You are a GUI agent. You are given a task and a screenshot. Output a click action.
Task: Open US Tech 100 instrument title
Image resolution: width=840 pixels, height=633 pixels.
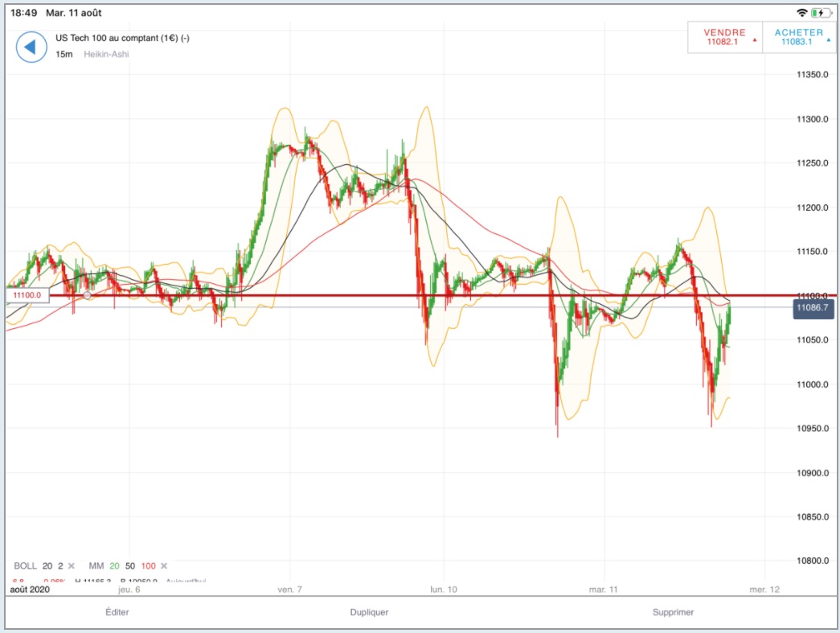tap(122, 38)
